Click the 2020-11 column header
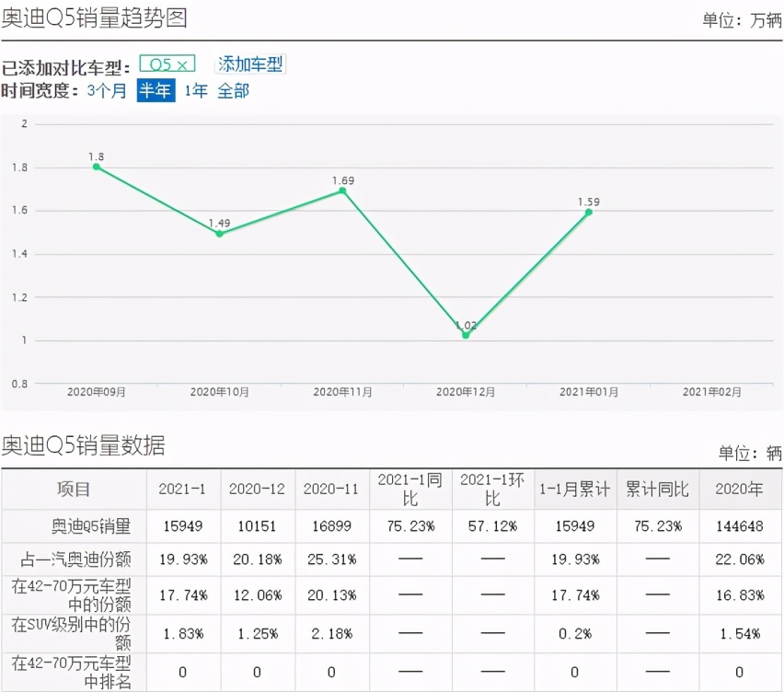This screenshot has height=692, width=784. click(331, 489)
